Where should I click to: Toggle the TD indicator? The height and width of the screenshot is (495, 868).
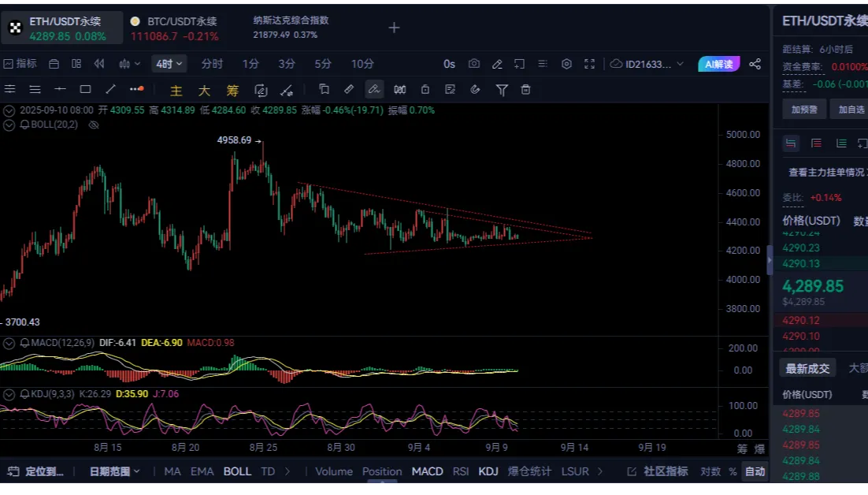(x=268, y=471)
